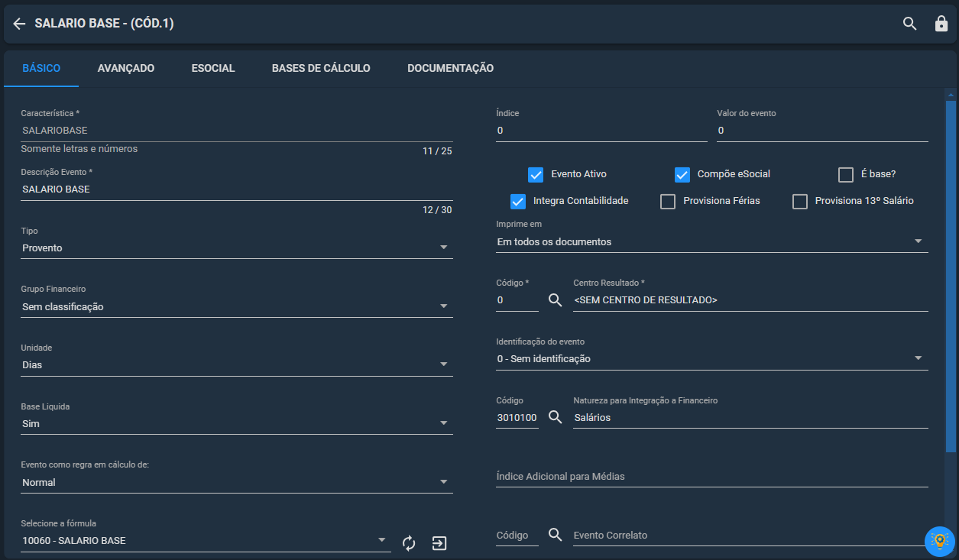Enable the É base? checkbox

pos(846,174)
